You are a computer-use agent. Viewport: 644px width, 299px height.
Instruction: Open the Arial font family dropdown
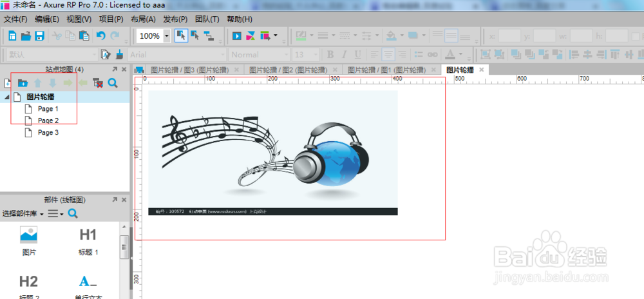coord(176,54)
